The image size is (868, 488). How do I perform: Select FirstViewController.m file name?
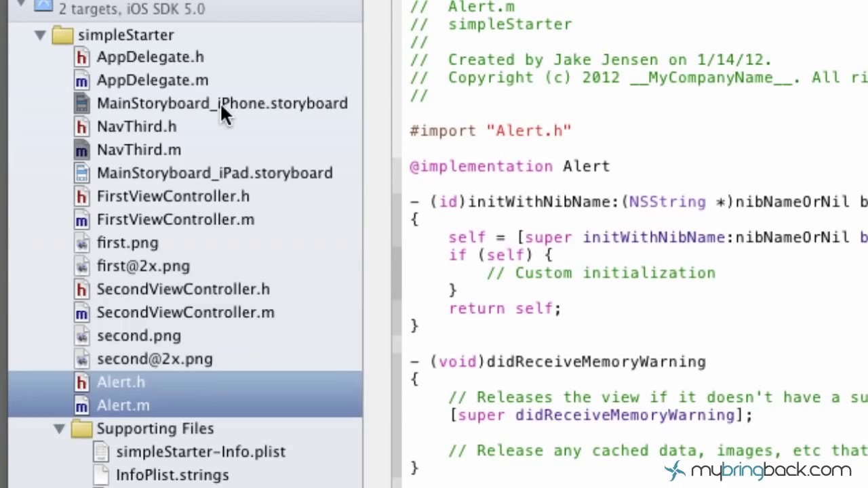click(175, 220)
